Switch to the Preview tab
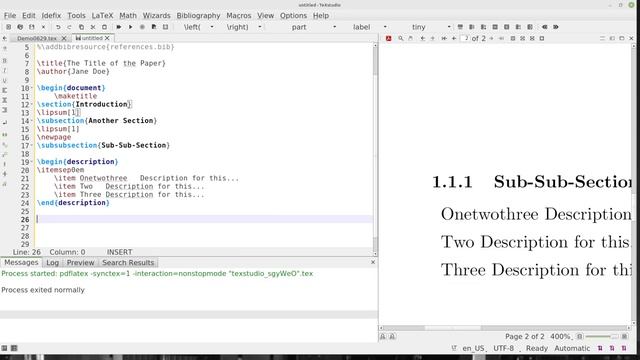The width and height of the screenshot is (640, 360). (x=80, y=262)
